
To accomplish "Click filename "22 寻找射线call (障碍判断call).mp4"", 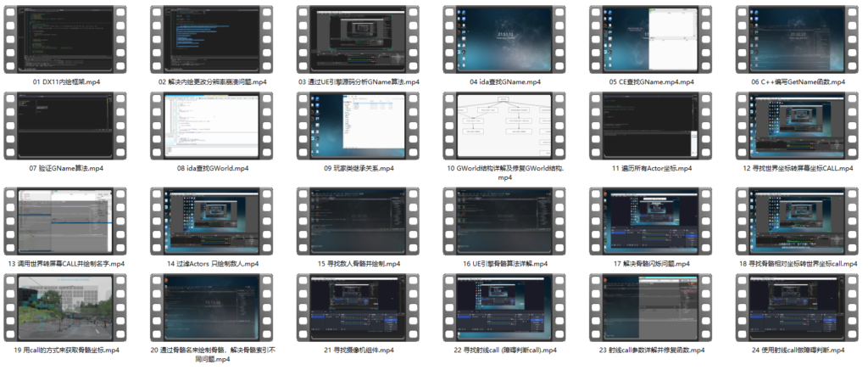I will (505, 350).
